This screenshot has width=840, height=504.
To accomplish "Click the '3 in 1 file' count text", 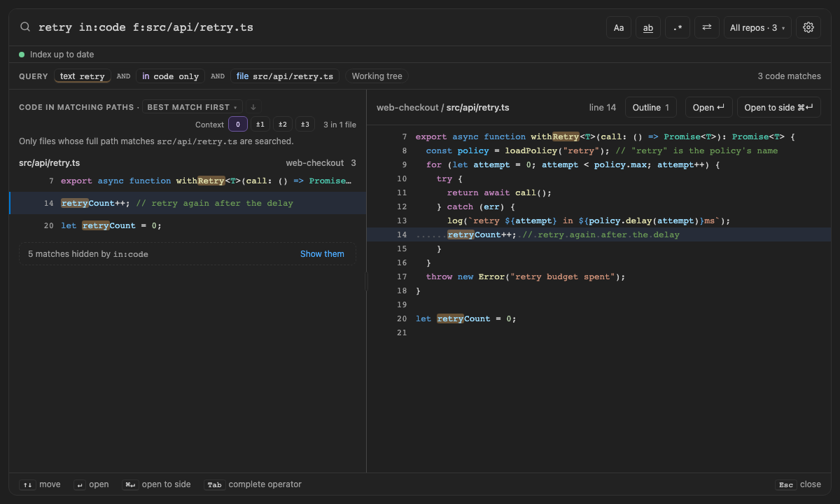I will click(x=339, y=125).
